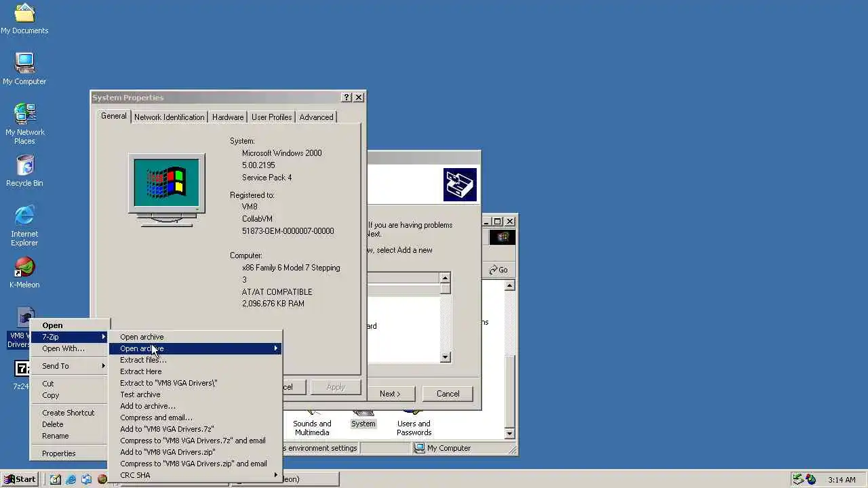
Task: Open the My Documents desktop icon
Action: 24,19
